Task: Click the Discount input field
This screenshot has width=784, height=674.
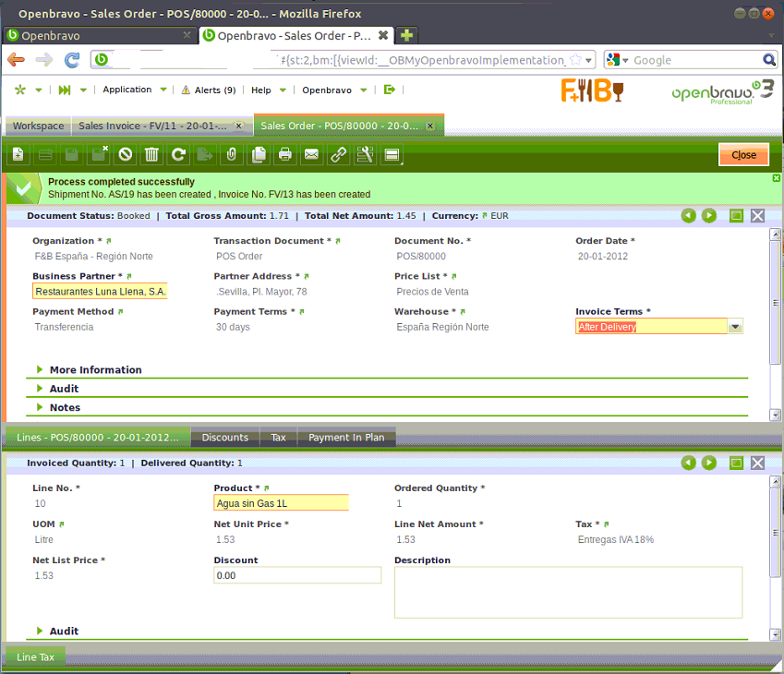Action: (296, 575)
